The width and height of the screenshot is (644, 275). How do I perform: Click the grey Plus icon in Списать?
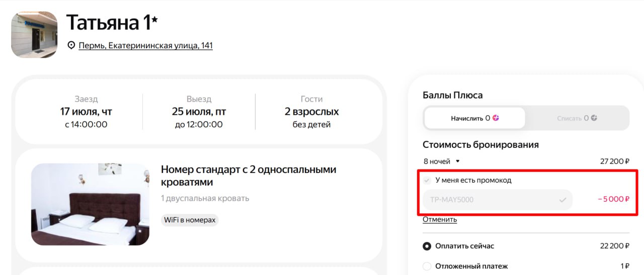coord(594,118)
